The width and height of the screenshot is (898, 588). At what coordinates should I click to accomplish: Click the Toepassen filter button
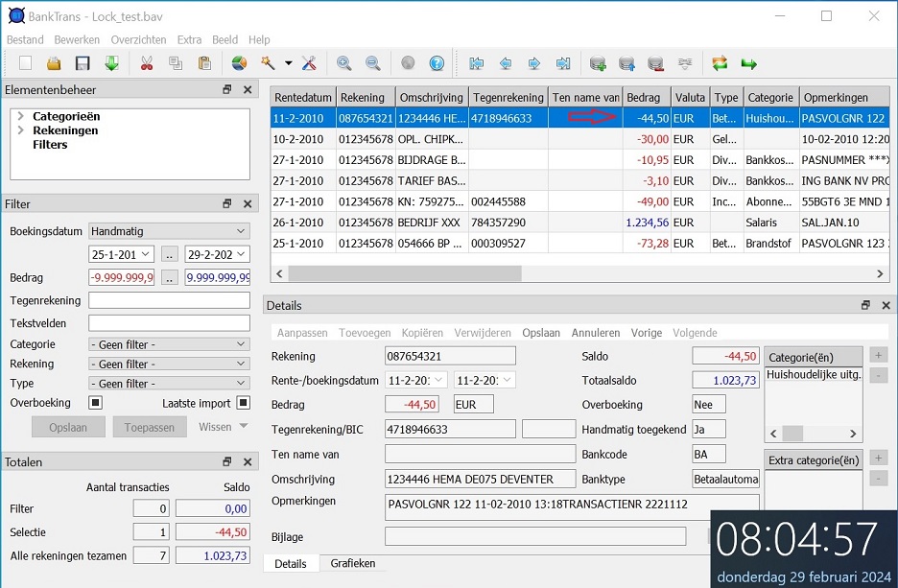150,428
